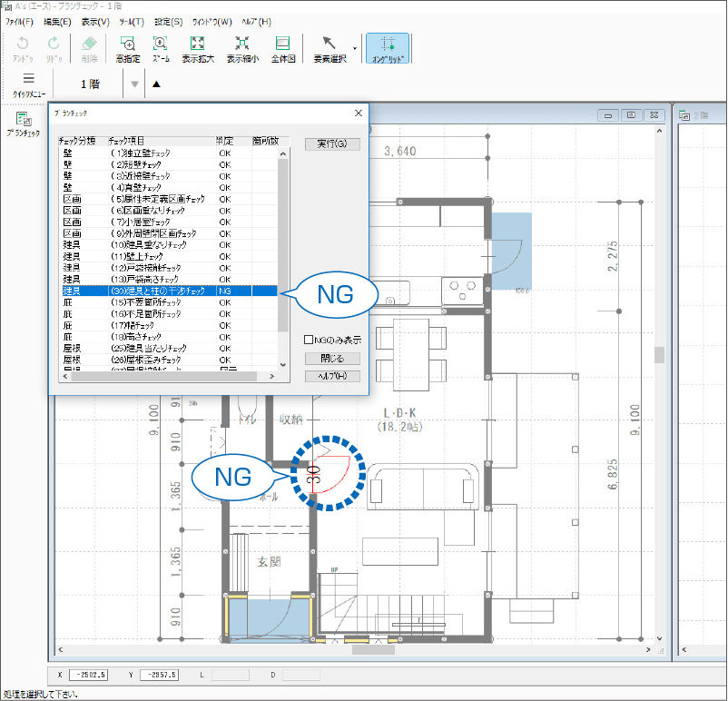This screenshot has width=728, height=701.
Task: Open the 設定(S) menu
Action: coord(168,22)
